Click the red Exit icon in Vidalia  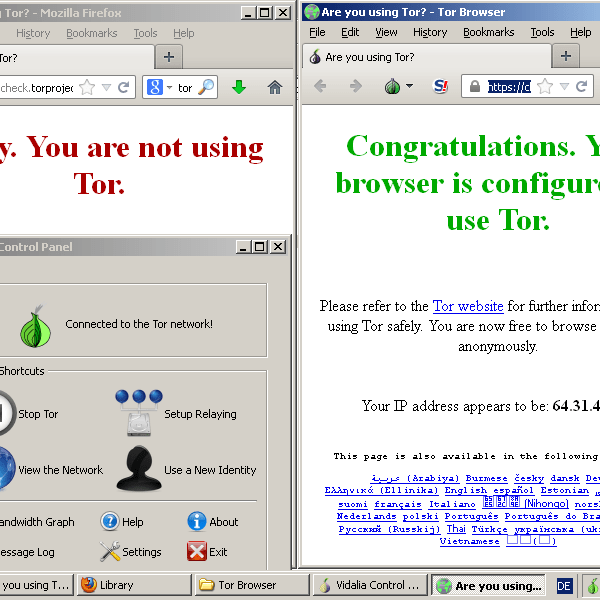point(197,551)
